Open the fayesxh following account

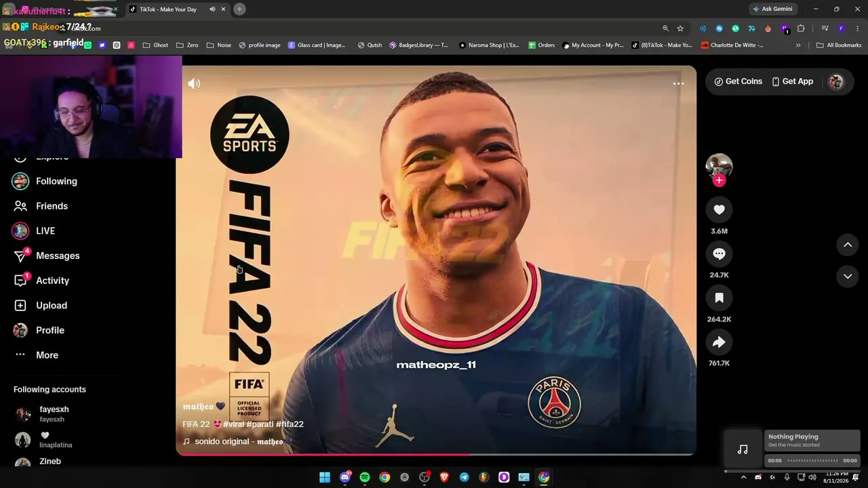tap(42, 414)
